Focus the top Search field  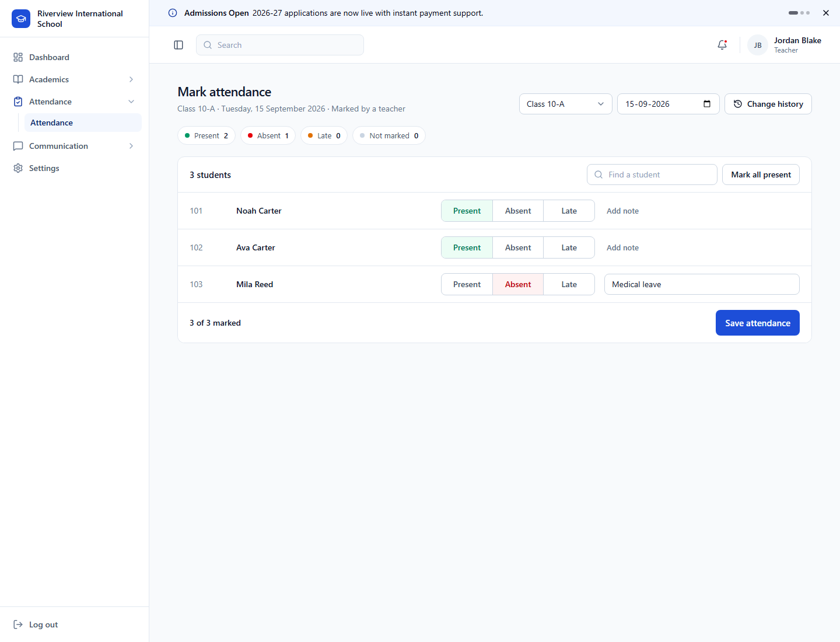tap(280, 45)
